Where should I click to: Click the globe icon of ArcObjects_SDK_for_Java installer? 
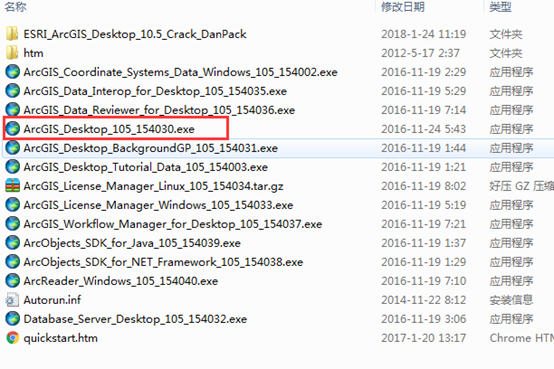pyautogui.click(x=13, y=243)
